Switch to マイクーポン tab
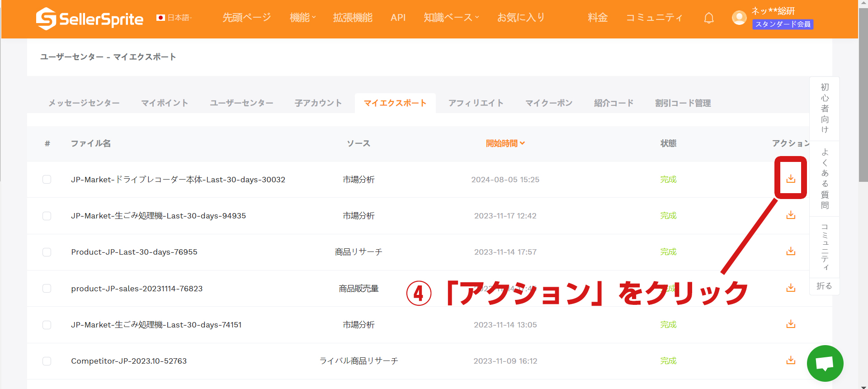Image resolution: width=868 pixels, height=389 pixels. pyautogui.click(x=549, y=103)
